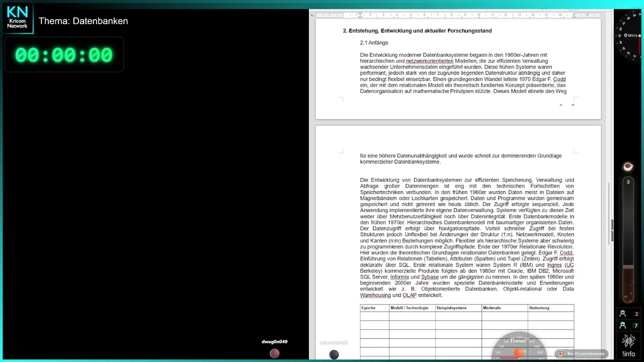The width and height of the screenshot is (644, 362).
Task: Click the xelementx27 avatar ball
Action: (334, 354)
